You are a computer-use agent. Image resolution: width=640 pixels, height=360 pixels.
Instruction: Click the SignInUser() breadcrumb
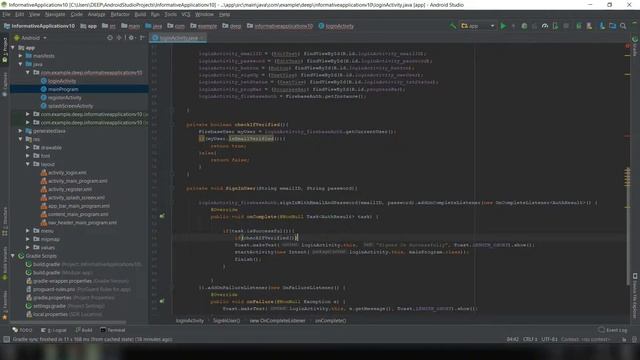click(x=227, y=321)
